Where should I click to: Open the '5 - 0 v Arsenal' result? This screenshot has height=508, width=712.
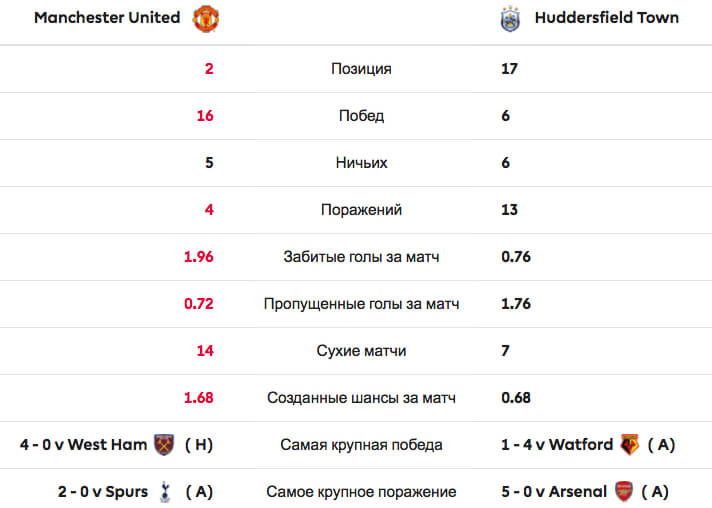554,492
